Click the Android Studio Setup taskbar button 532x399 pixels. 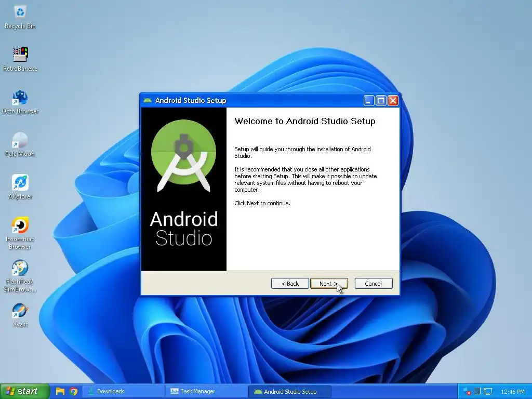[290, 391]
